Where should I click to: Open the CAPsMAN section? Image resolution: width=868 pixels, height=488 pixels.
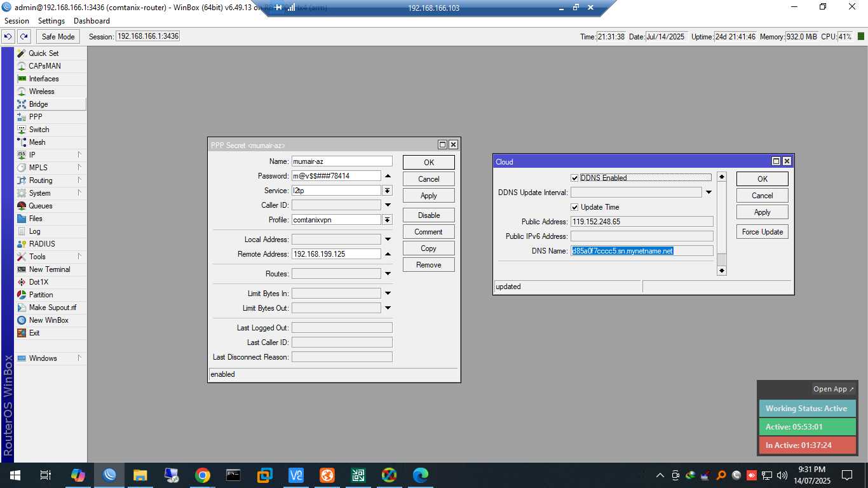[x=50, y=66]
